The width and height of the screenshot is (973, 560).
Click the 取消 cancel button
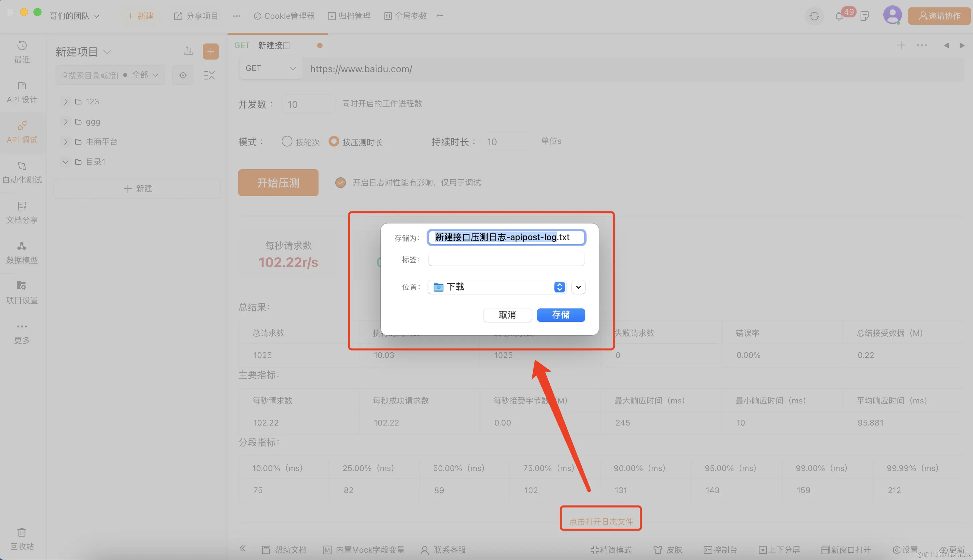click(x=507, y=315)
